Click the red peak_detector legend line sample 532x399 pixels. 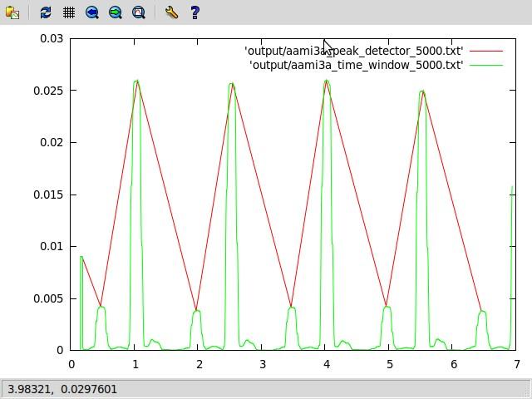coord(486,51)
